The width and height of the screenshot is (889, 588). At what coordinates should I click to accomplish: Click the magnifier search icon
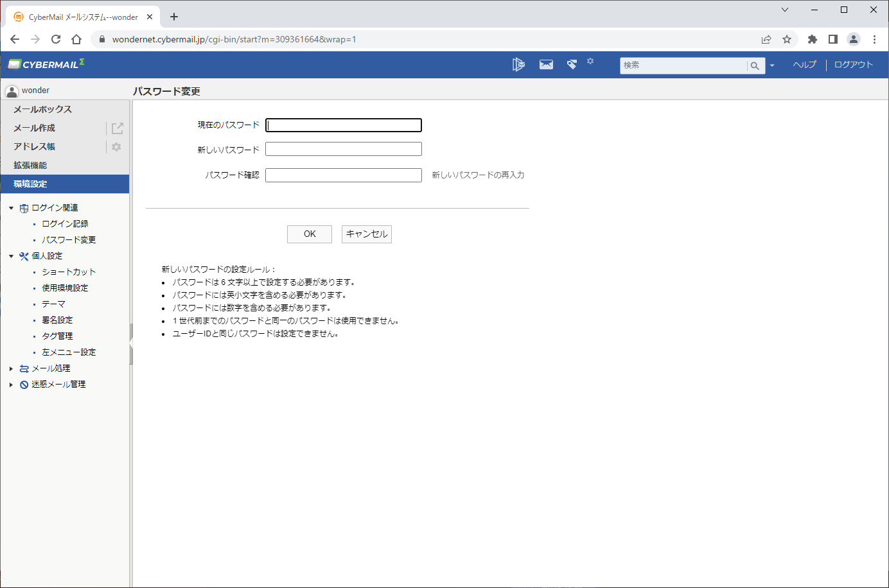(755, 65)
